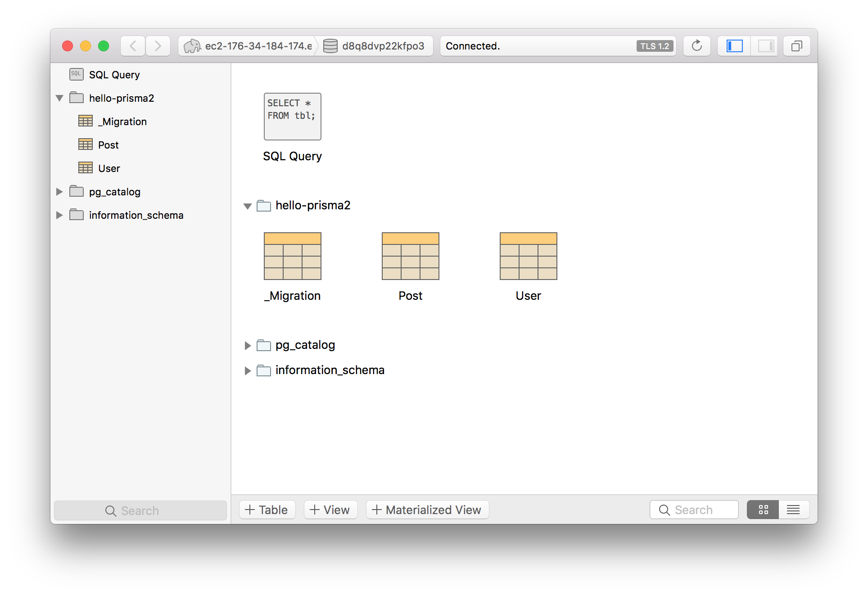
Task: Open the SQL Query thumbnail icon
Action: 292,117
